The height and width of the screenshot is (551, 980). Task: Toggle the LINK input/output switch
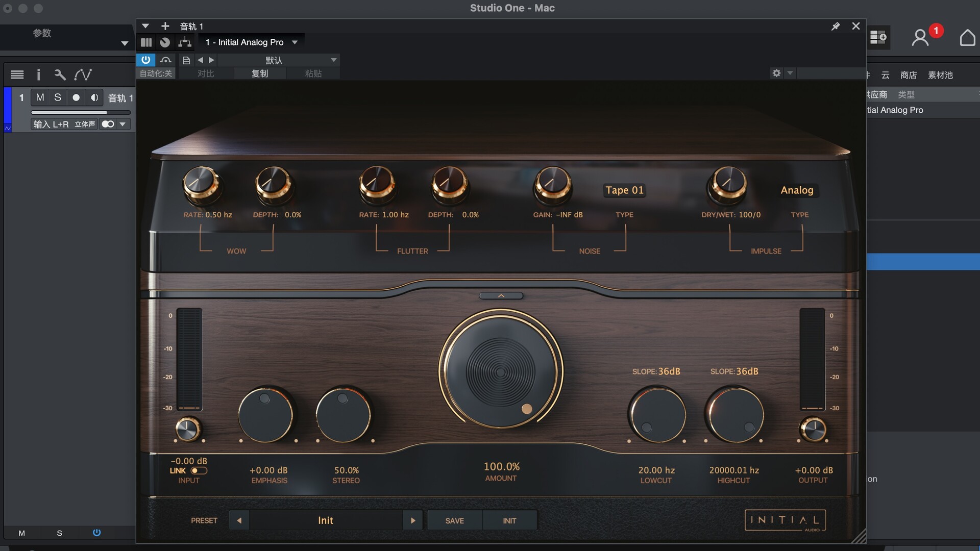199,471
